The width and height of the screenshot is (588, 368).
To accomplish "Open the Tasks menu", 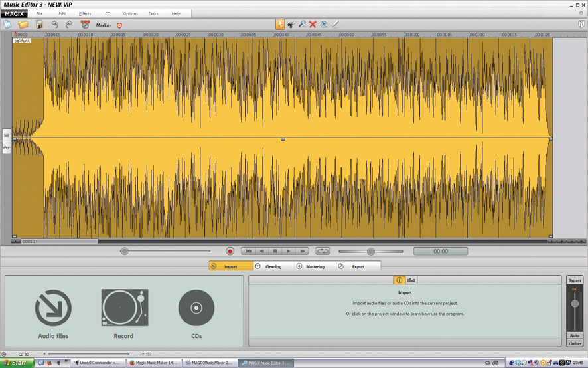I will [153, 13].
